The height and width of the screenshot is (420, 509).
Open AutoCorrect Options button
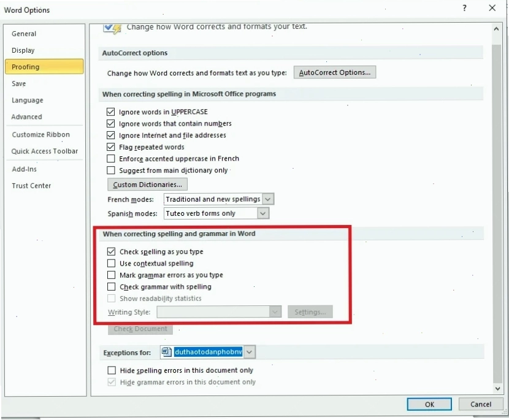click(335, 72)
